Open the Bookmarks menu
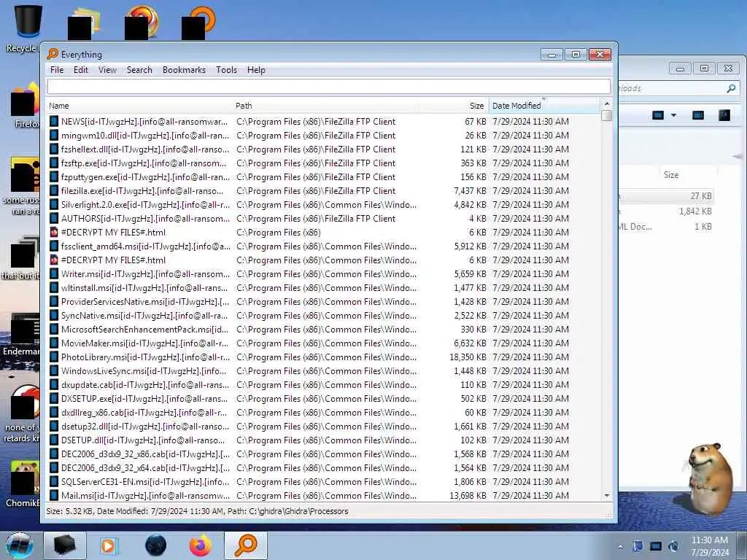The width and height of the screenshot is (747, 560). [184, 70]
